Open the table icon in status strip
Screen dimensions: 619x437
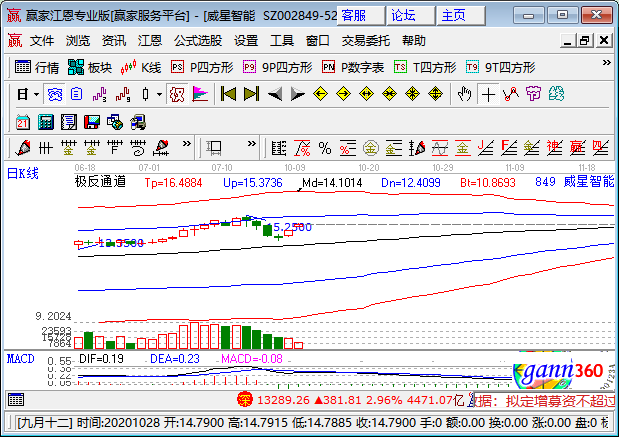[x=16, y=399]
